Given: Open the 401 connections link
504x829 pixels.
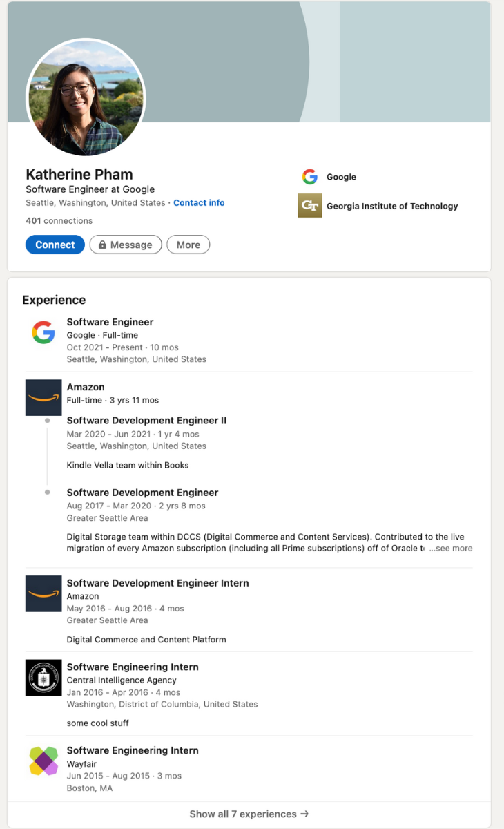Looking at the screenshot, I should coord(59,221).
